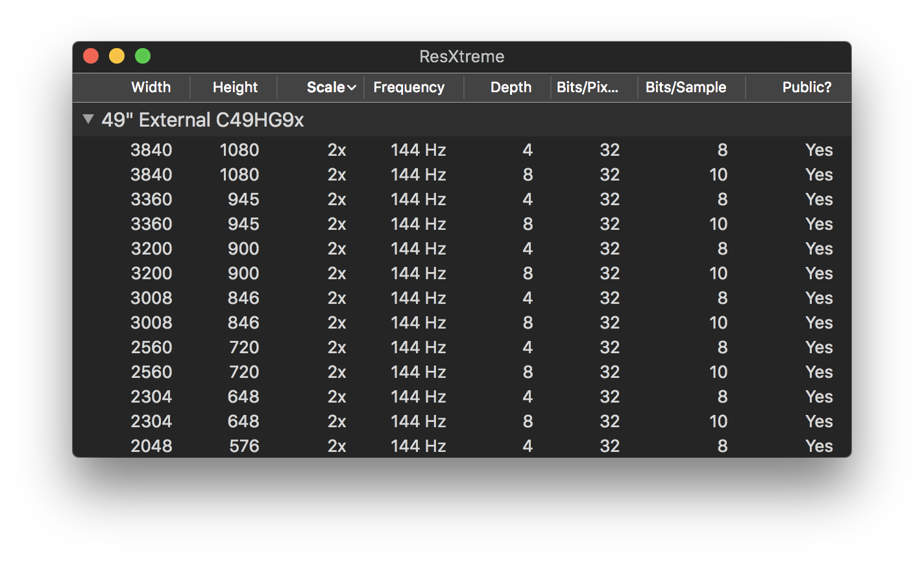Click Yes in the 2048 row
This screenshot has width=924, height=561.
819,446
